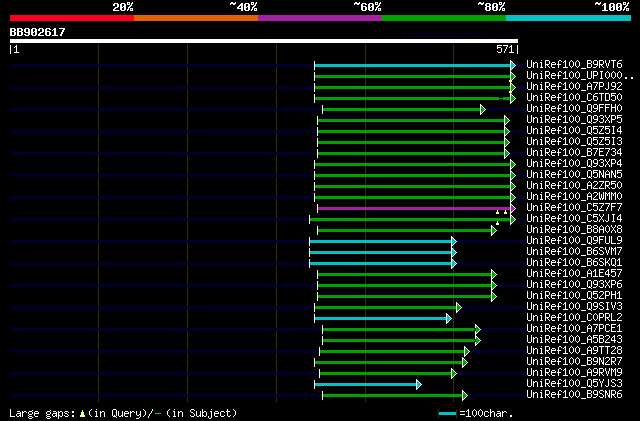Select the UniRef100_B6SKQ1 label
Viewport: 640px width, 421px height.
[x=574, y=263]
